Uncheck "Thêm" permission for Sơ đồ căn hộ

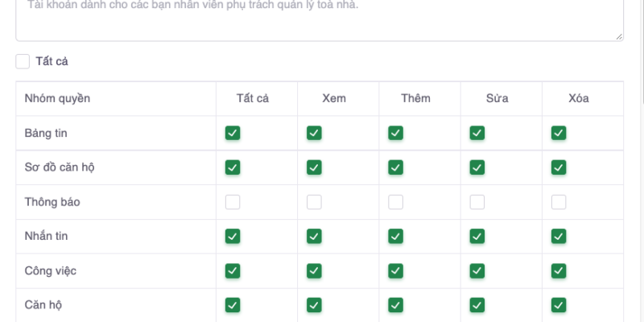tap(395, 167)
